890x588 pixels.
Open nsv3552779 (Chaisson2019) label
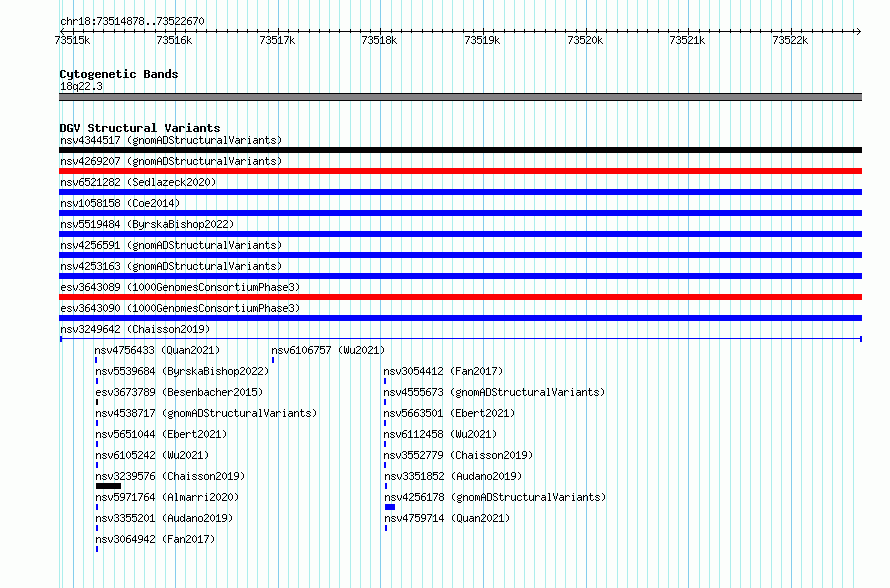[459, 455]
